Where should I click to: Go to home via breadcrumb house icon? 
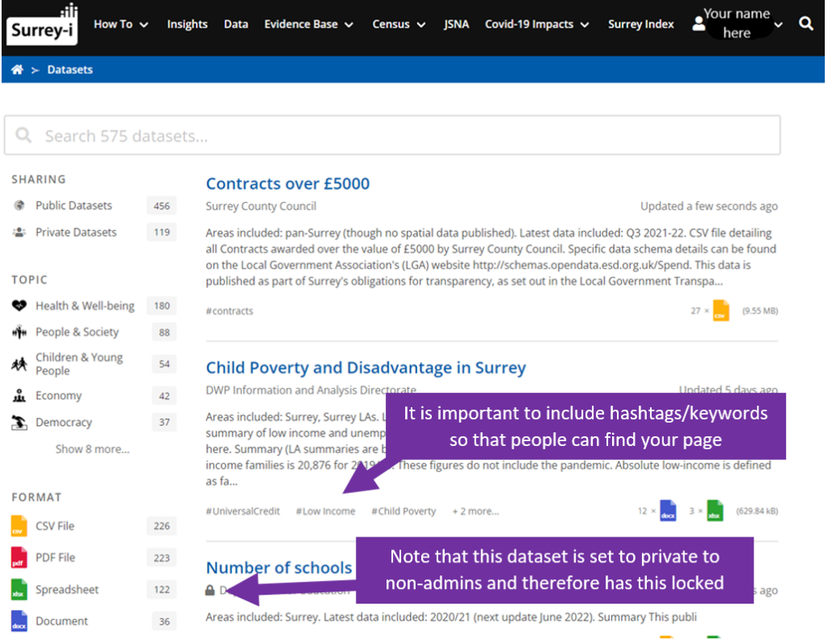pyautogui.click(x=18, y=69)
